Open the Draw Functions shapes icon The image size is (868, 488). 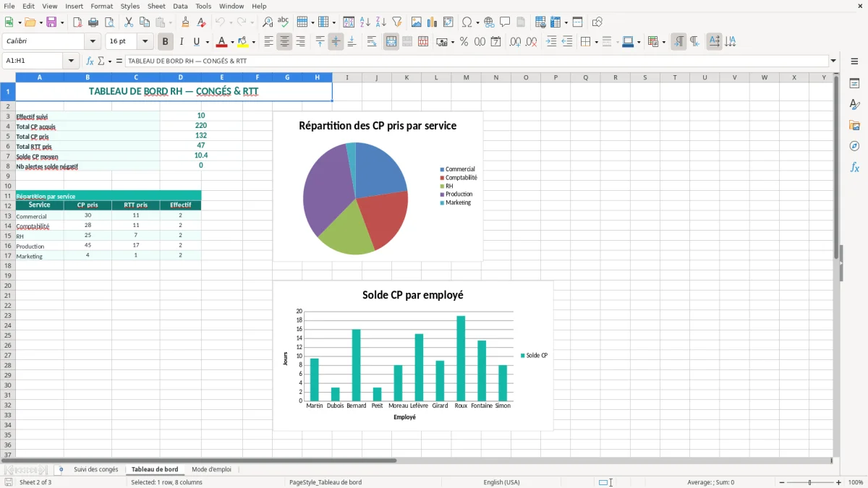tap(597, 22)
